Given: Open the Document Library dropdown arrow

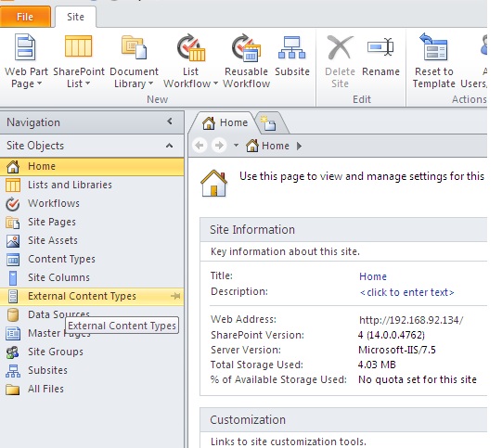Looking at the screenshot, I should 150,83.
